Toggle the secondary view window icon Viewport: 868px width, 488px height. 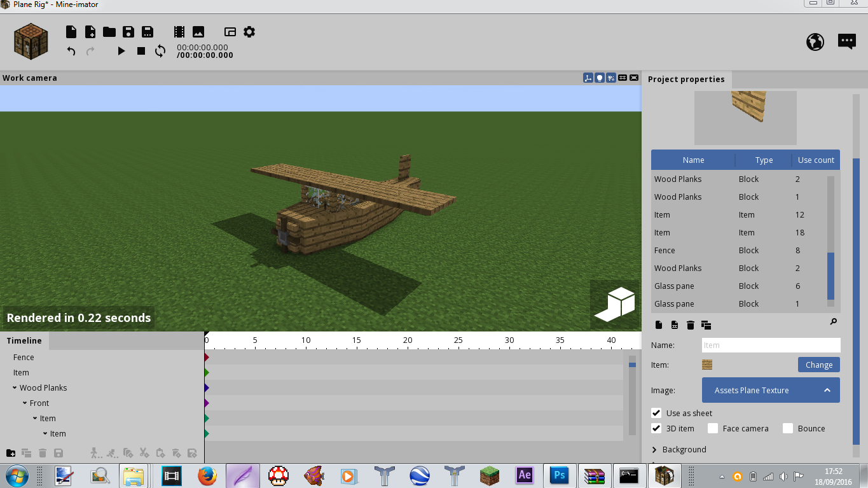coord(230,32)
